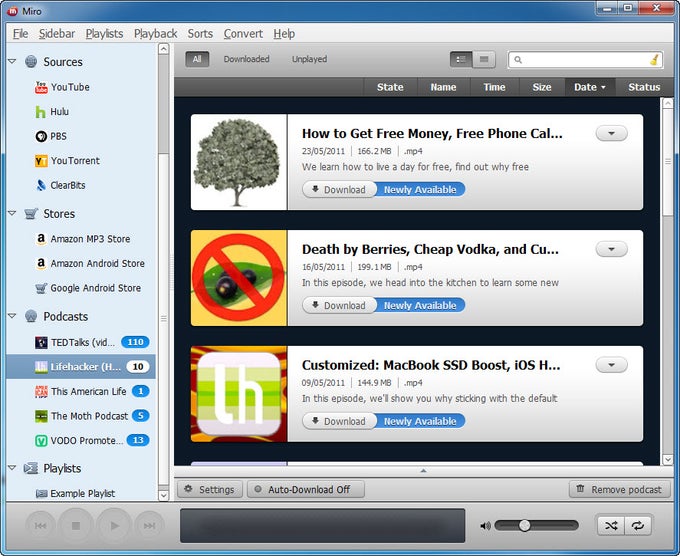The width and height of the screenshot is (680, 556).
Task: Select the YouTorrent source icon
Action: (x=41, y=161)
